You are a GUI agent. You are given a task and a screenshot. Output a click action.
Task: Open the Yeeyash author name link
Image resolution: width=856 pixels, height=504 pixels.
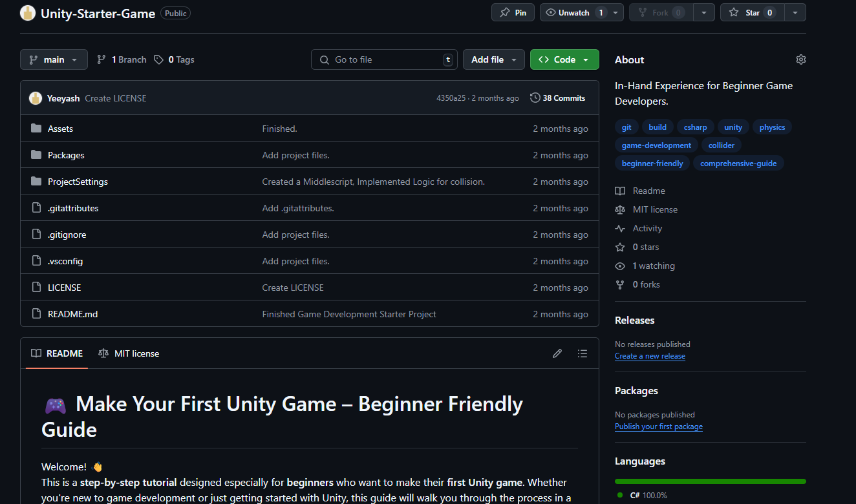pyautogui.click(x=63, y=98)
